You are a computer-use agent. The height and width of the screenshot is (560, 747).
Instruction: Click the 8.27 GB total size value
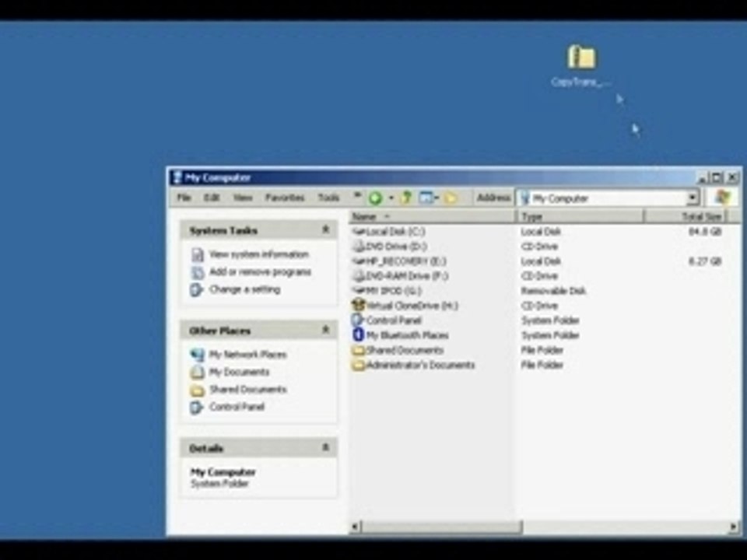click(x=705, y=261)
